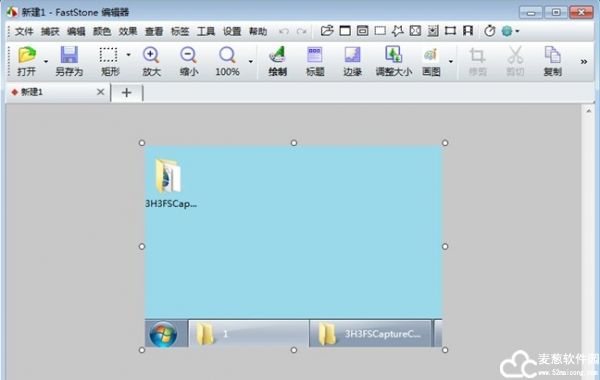The image size is (600, 380).
Task: Add a new tab with the plus button
Action: [x=126, y=93]
